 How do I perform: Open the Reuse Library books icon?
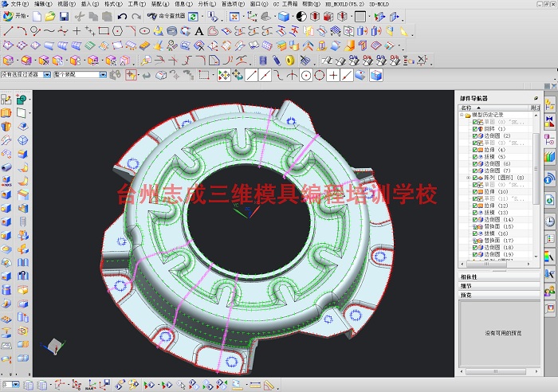coord(550,156)
